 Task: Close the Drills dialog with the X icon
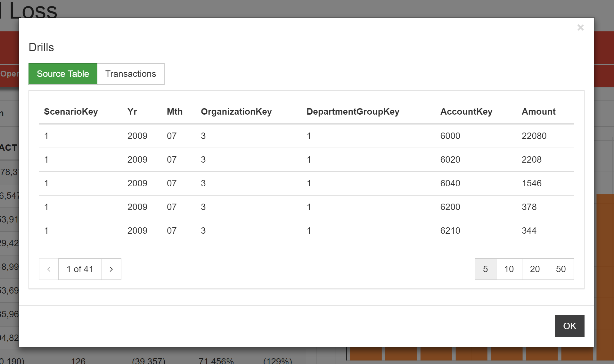tap(580, 28)
